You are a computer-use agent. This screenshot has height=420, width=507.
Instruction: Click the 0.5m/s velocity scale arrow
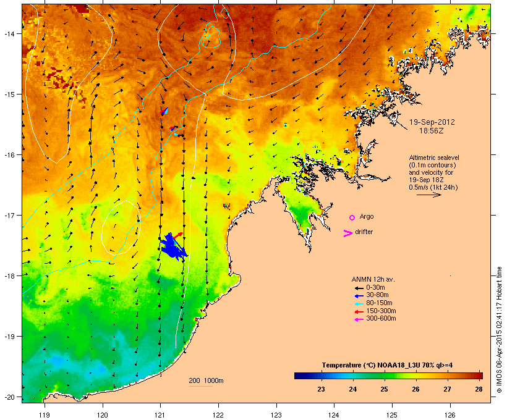(428, 195)
